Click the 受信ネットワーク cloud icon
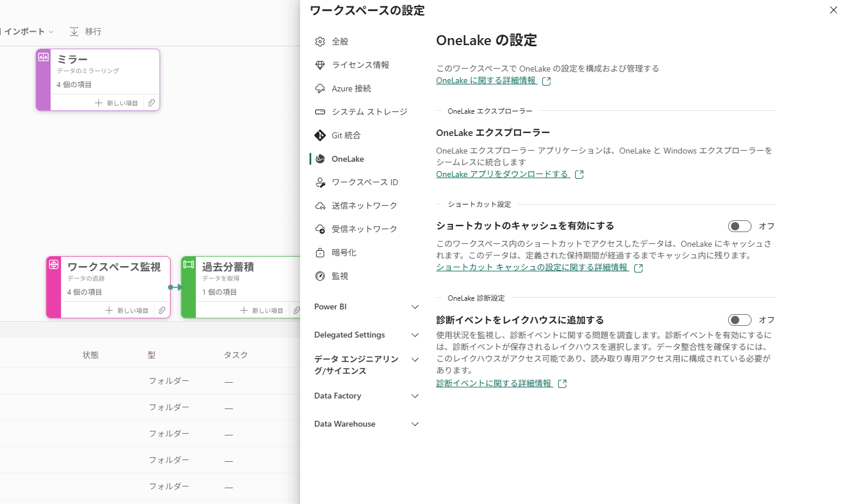Viewport: 850px width, 504px height. pyautogui.click(x=320, y=229)
